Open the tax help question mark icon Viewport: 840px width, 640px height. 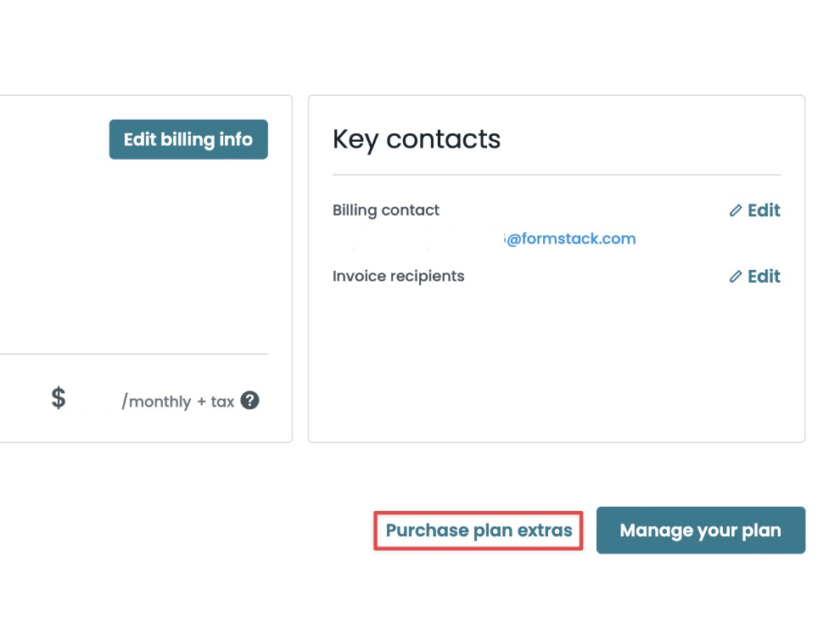[x=249, y=401]
